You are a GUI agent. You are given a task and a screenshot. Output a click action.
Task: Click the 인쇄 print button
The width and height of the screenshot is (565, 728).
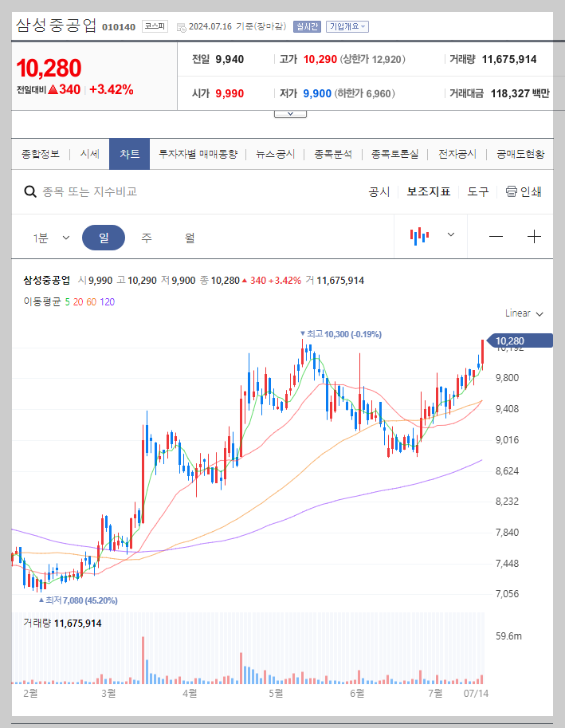coord(524,191)
